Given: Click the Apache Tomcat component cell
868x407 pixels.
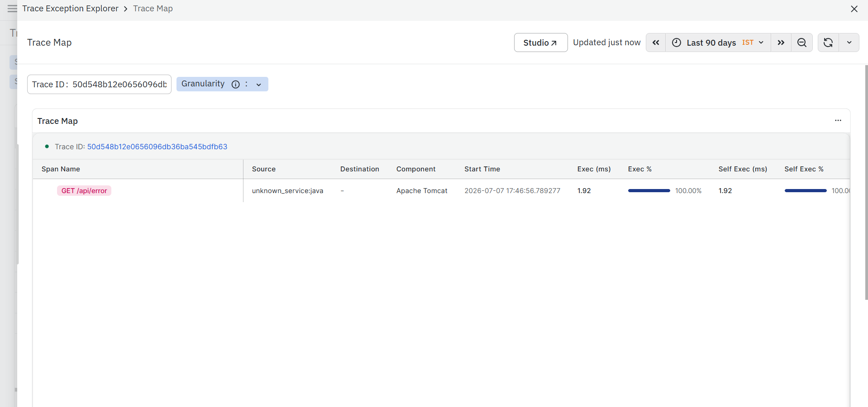Looking at the screenshot, I should 422,191.
